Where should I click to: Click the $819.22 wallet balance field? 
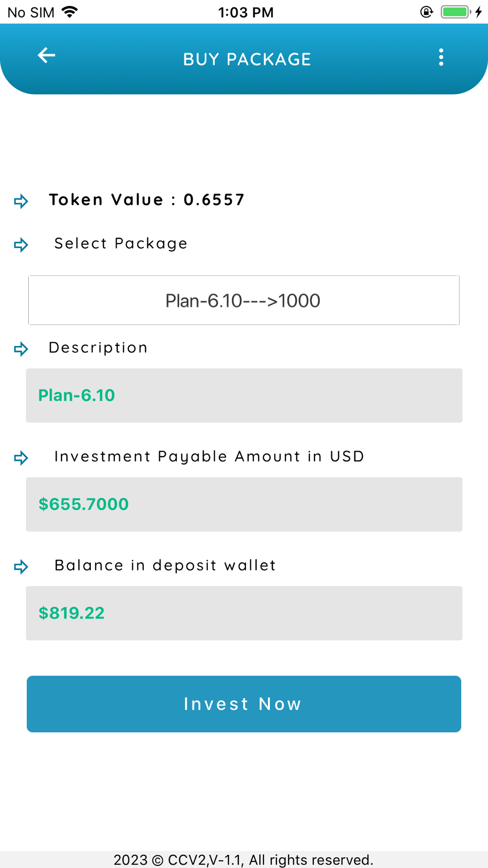coord(244,613)
